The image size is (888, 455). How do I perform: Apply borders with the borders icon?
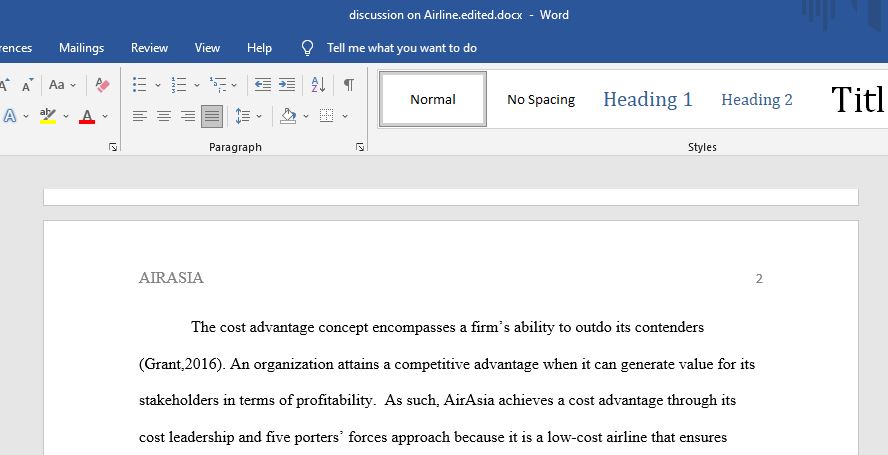pos(327,116)
